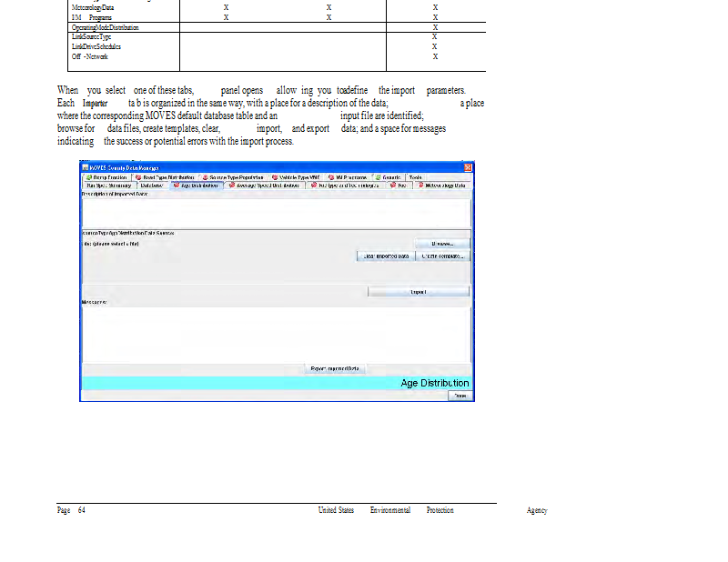Image resolution: width=728 pixels, height=562 pixels.
Task: Click the Create Template button
Action: 442,256
